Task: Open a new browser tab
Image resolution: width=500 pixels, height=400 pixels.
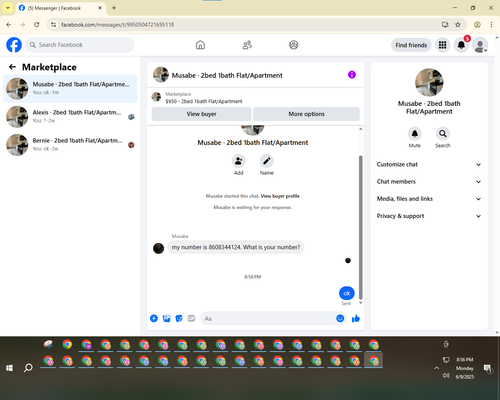Action: click(114, 8)
